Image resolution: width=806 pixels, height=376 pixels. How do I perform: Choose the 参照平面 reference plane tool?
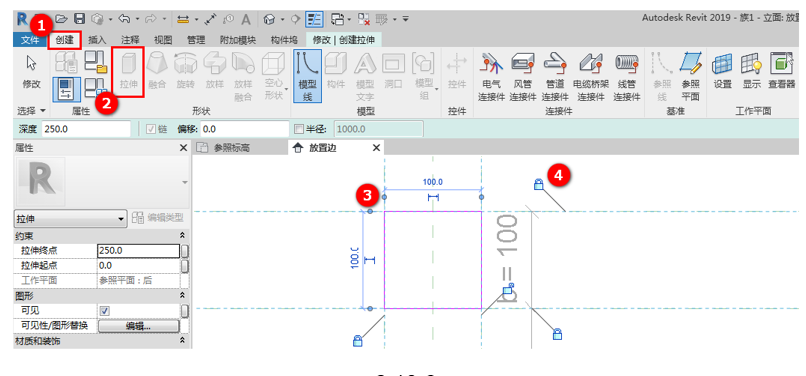[x=690, y=76]
